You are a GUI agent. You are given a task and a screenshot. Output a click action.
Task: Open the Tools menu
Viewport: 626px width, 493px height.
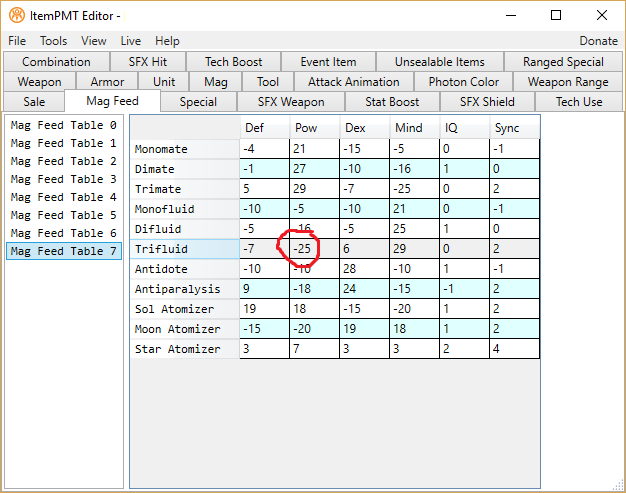coord(54,41)
